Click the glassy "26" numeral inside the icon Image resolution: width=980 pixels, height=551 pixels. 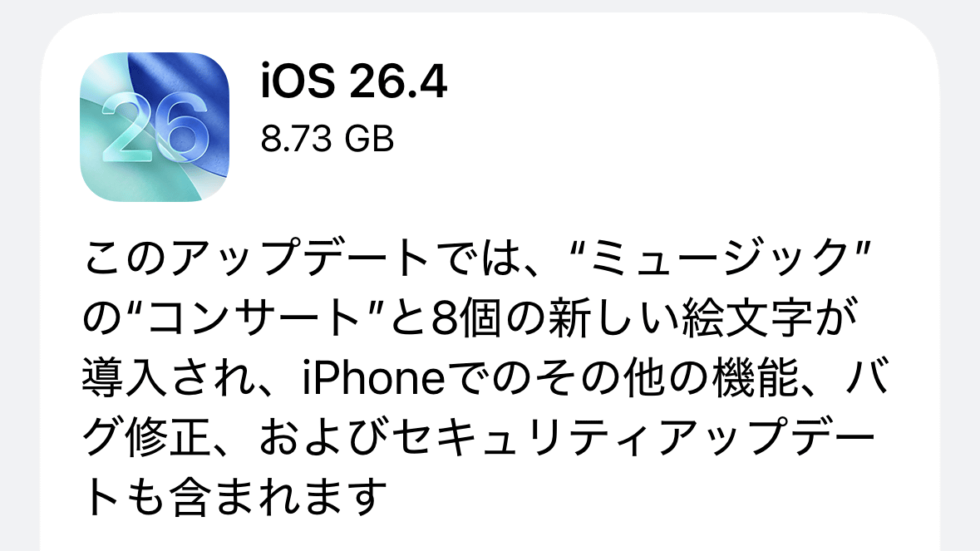click(x=155, y=128)
